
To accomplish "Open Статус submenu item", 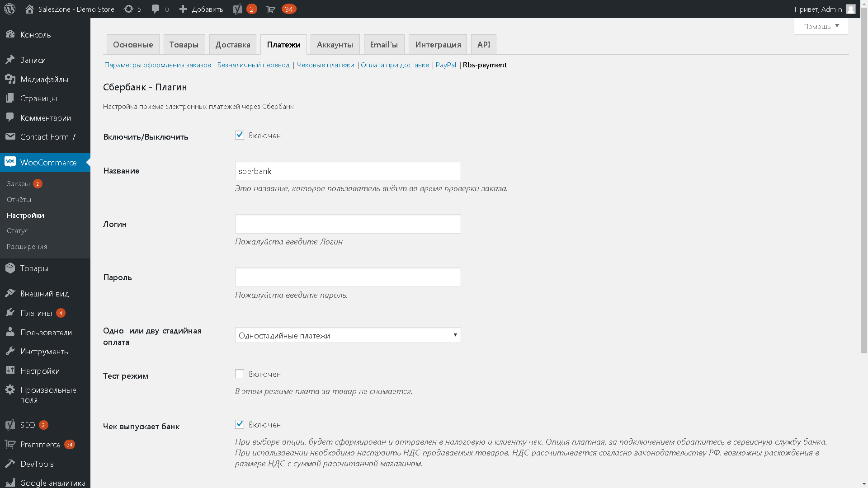I will [17, 230].
